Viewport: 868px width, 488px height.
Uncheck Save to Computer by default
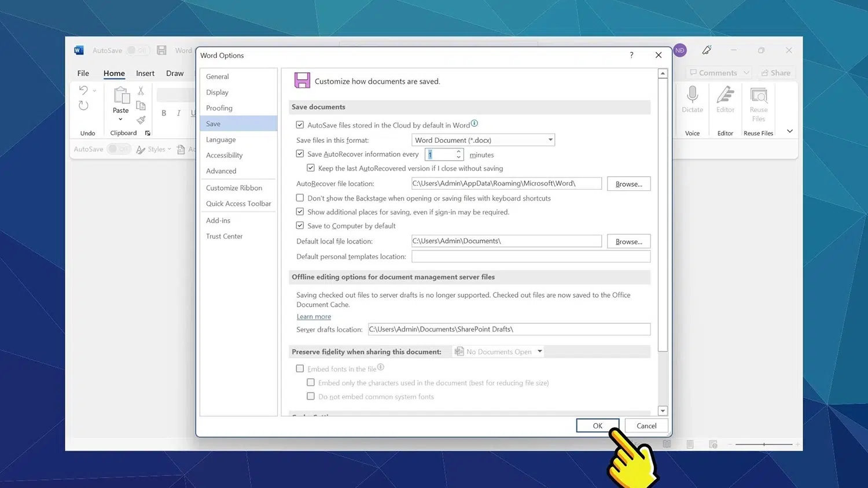(300, 225)
